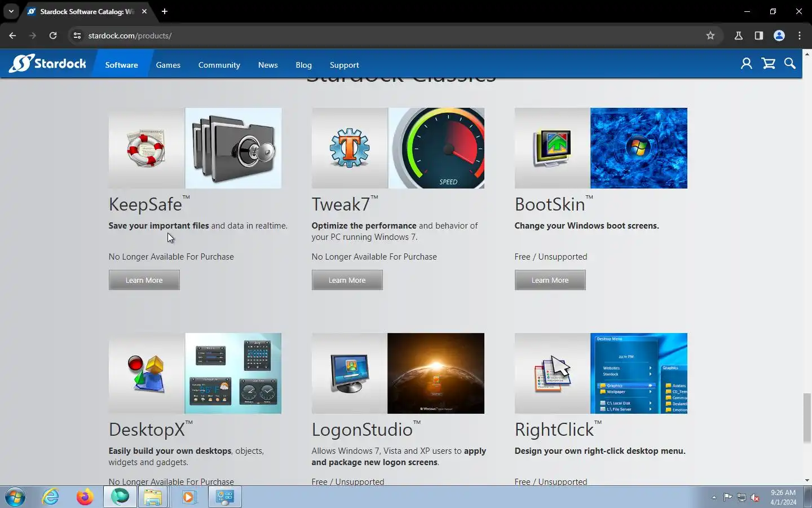
Task: Open the Stardock logo home link
Action: [48, 64]
